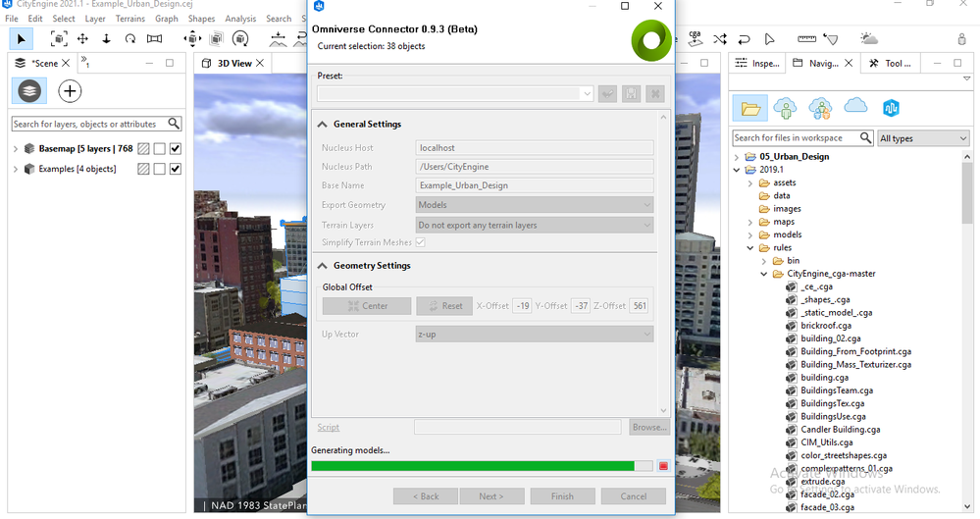
Task: Click the add layer plus icon
Action: tap(70, 92)
